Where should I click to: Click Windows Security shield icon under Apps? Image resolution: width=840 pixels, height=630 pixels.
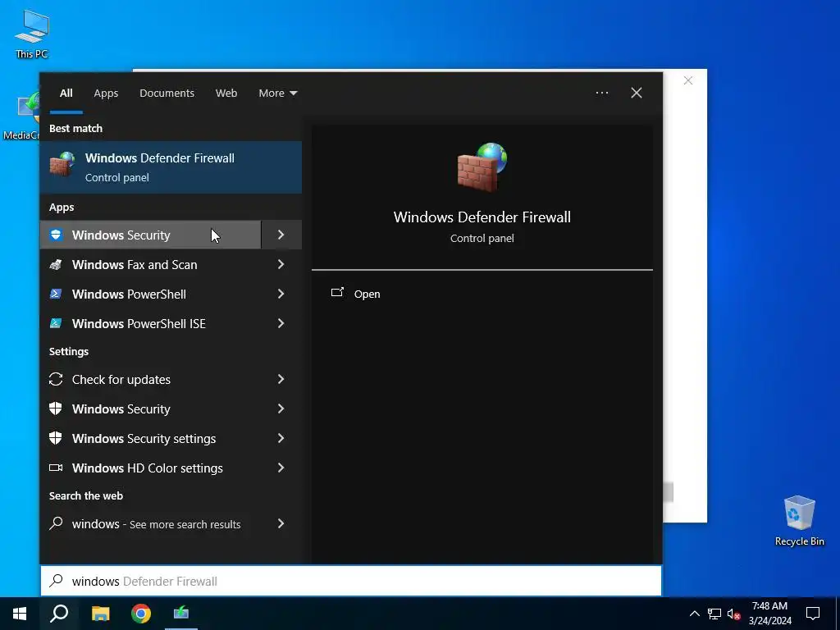56,235
